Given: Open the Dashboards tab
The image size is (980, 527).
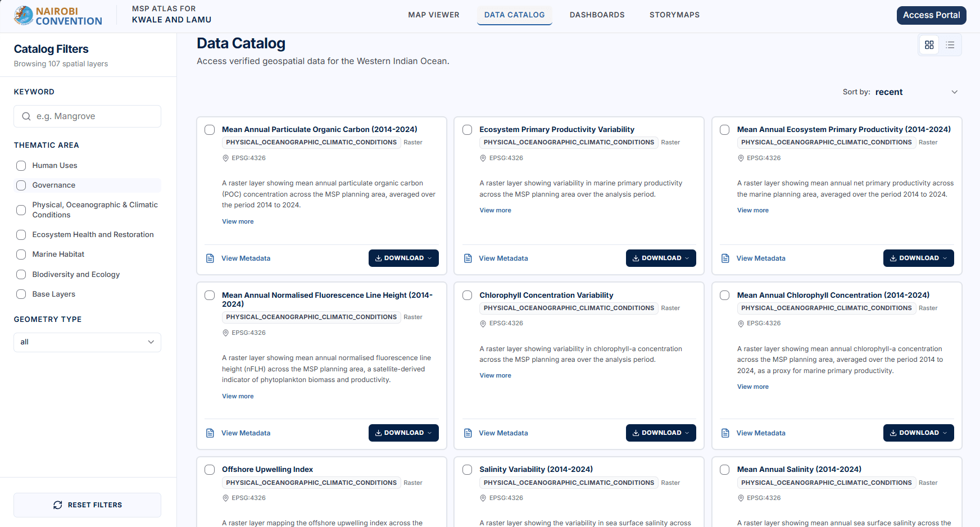Looking at the screenshot, I should [597, 15].
